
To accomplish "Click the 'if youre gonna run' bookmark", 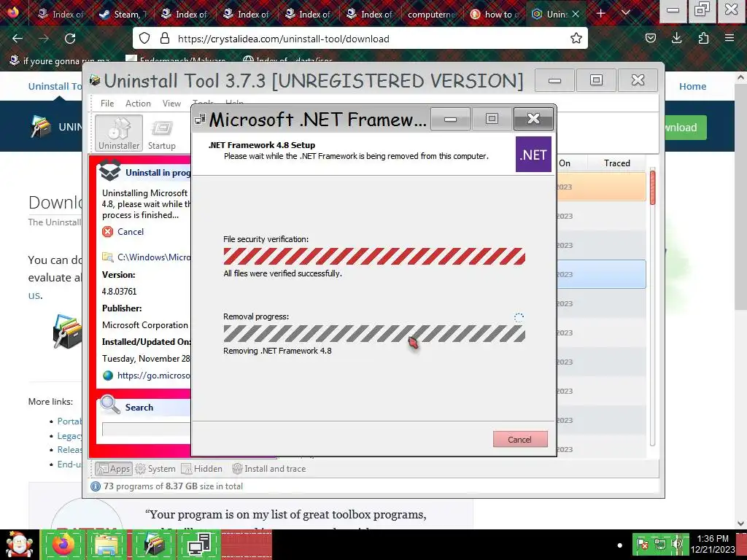I will point(61,61).
